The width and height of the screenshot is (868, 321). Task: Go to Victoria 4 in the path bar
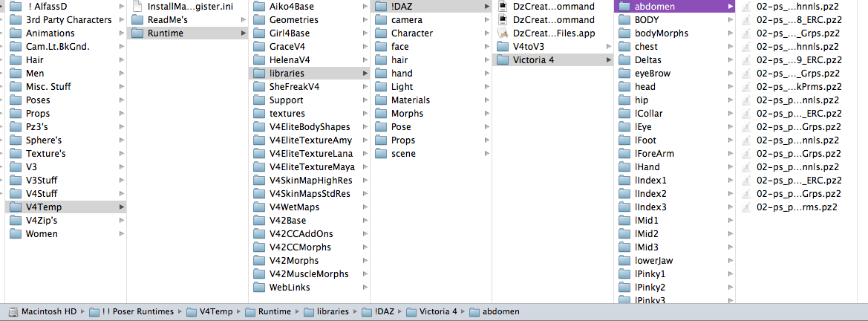tap(431, 311)
